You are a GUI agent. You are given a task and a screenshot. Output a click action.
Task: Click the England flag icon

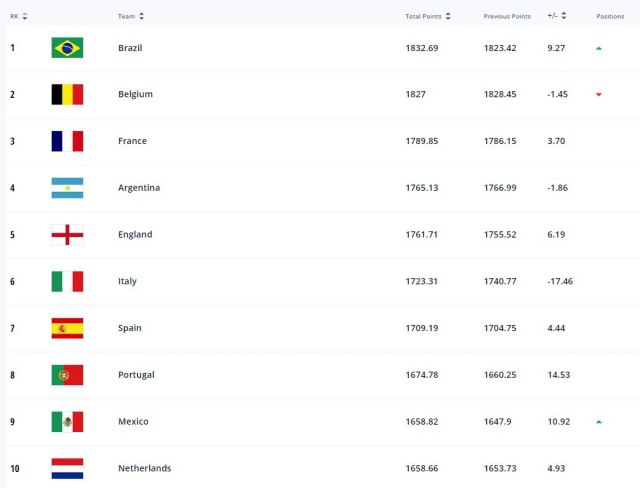[x=67, y=235]
